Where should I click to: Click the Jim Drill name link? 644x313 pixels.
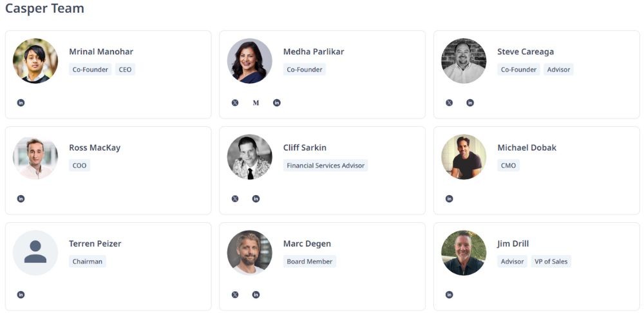click(513, 243)
